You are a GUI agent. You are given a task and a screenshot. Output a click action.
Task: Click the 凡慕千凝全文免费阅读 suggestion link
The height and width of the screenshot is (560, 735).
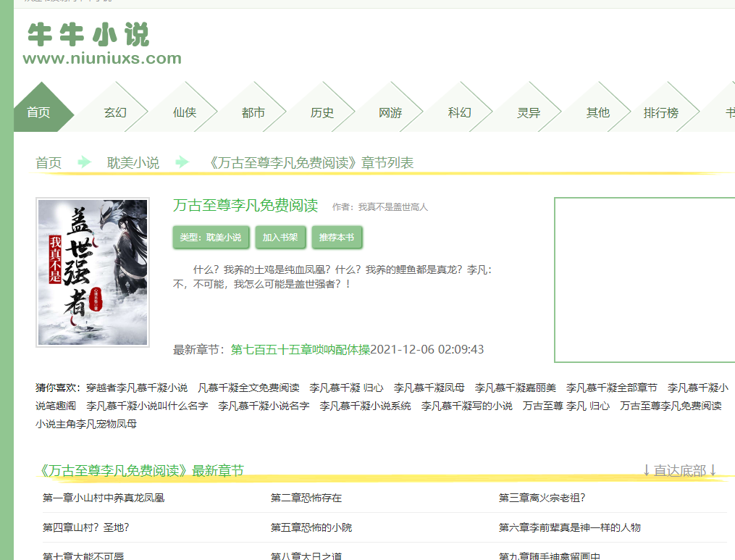tap(248, 388)
